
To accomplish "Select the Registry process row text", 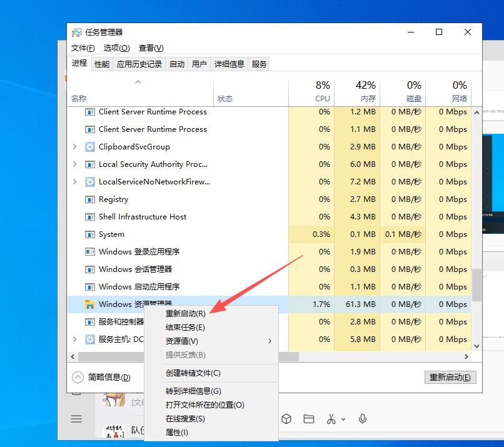I will click(x=113, y=199).
